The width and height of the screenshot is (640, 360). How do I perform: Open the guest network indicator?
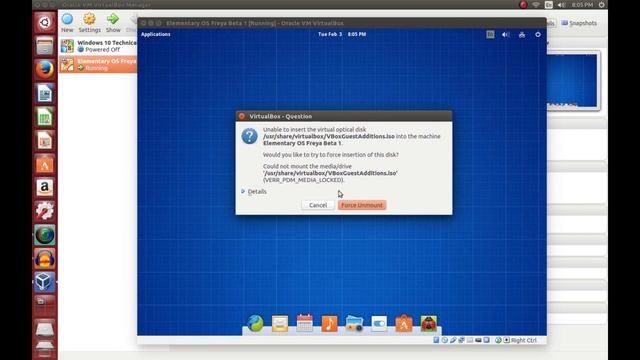click(x=522, y=35)
